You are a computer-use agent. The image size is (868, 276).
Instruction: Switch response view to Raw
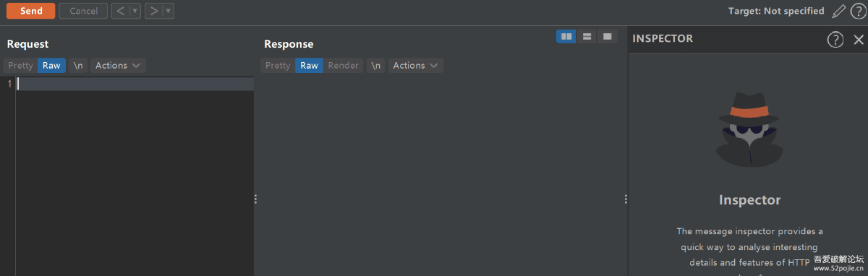[x=309, y=65]
